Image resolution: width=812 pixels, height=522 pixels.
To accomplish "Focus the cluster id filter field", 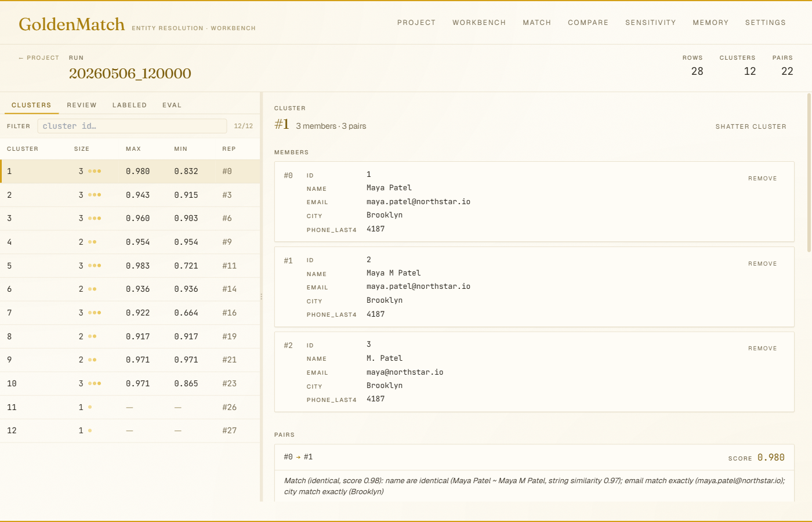I will [x=132, y=126].
